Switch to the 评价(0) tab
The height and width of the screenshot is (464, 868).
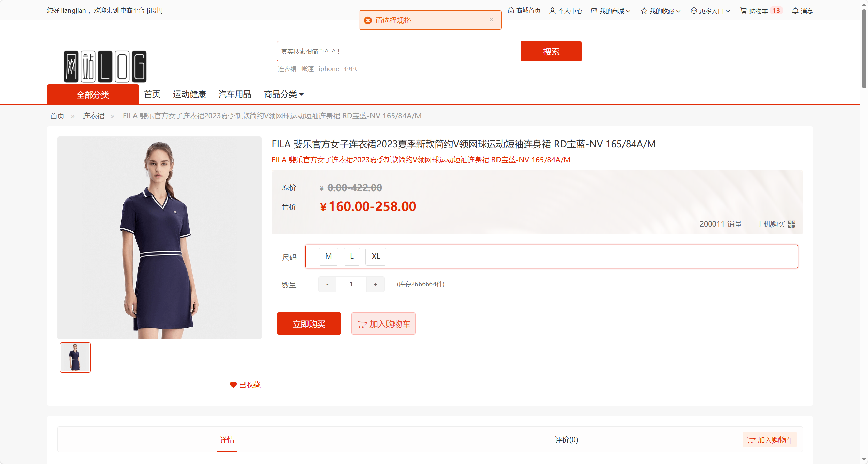pyautogui.click(x=566, y=440)
